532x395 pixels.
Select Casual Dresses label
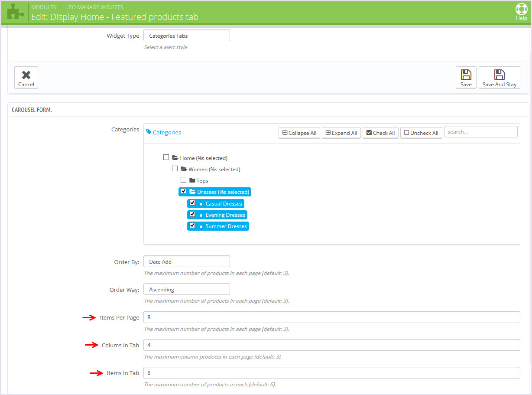pyautogui.click(x=224, y=204)
